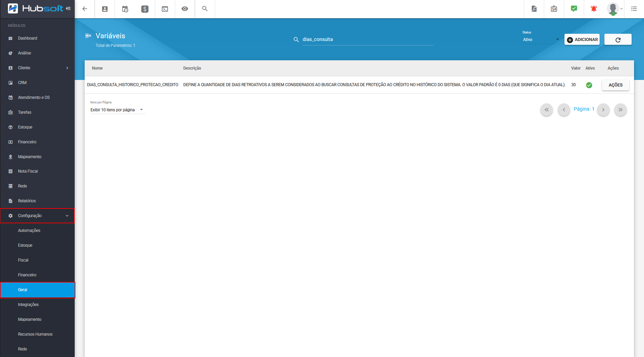Click the value 30 in the row
644x357 pixels.
coord(573,85)
